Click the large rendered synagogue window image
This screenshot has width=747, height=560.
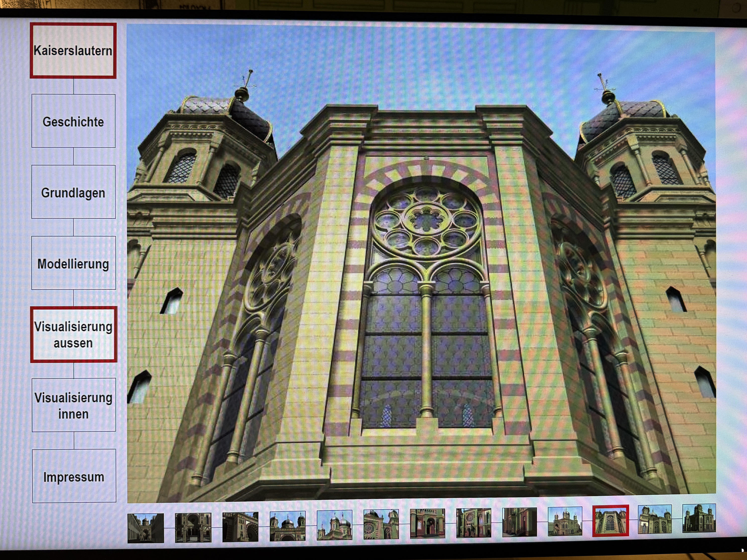click(x=421, y=263)
